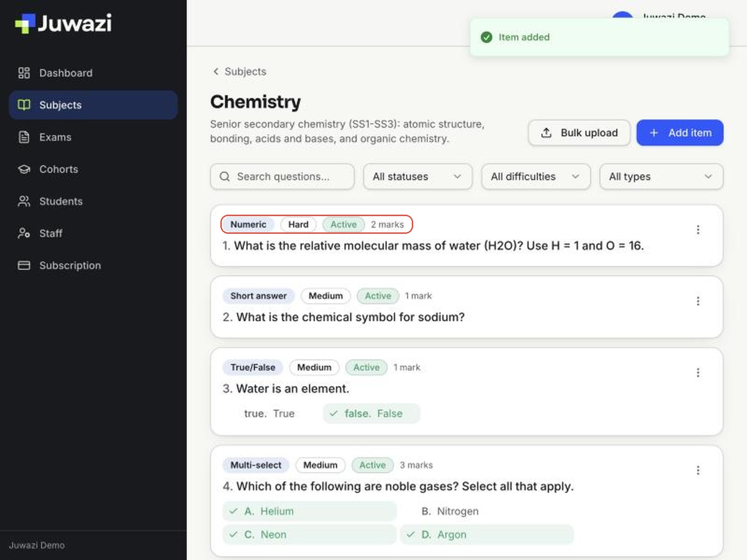Open the All types dropdown

[x=662, y=177]
